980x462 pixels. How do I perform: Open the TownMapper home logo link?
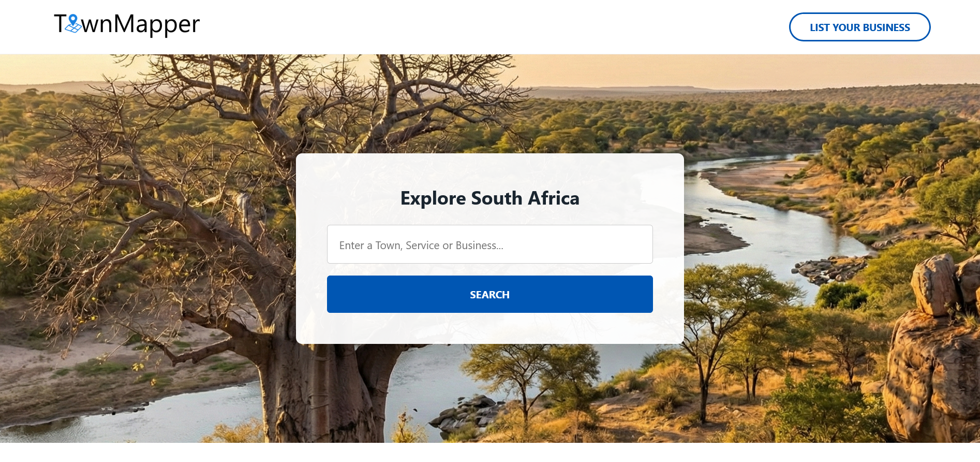[x=127, y=24]
